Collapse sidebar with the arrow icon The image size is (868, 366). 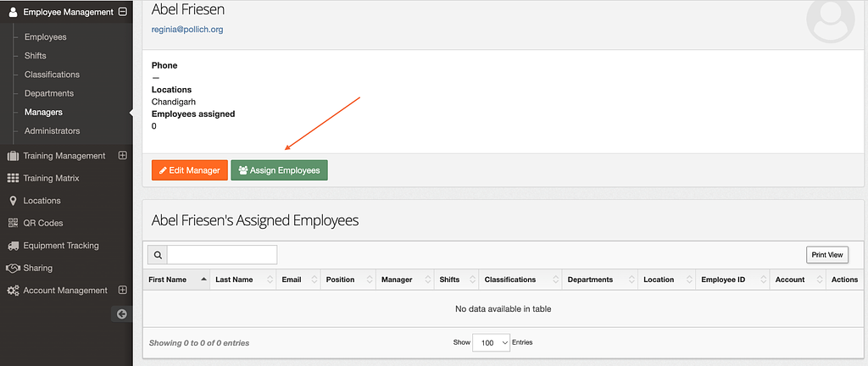121,314
